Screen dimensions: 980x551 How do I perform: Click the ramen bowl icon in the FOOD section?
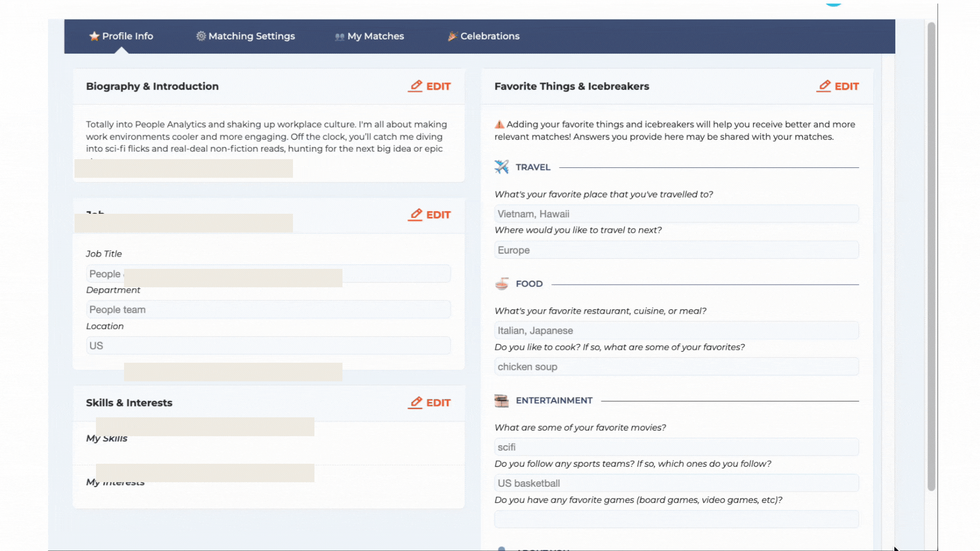(502, 284)
